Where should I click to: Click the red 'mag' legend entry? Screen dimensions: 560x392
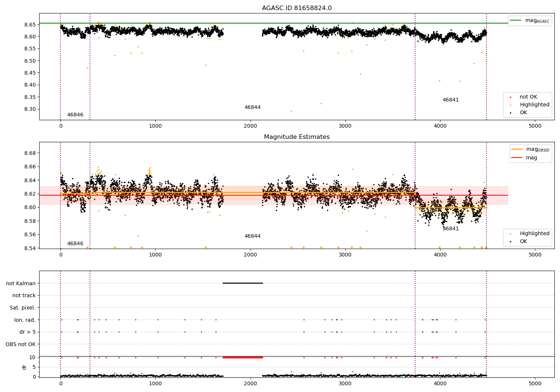[x=525, y=158]
